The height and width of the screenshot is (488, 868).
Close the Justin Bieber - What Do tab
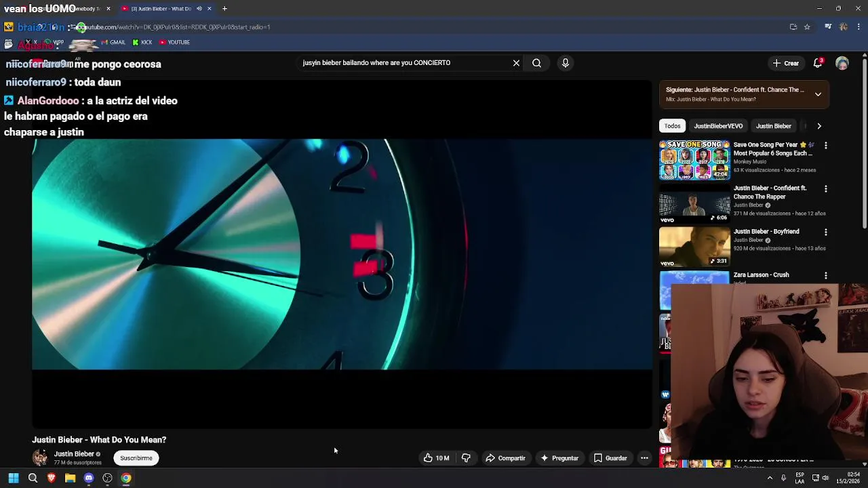point(209,9)
